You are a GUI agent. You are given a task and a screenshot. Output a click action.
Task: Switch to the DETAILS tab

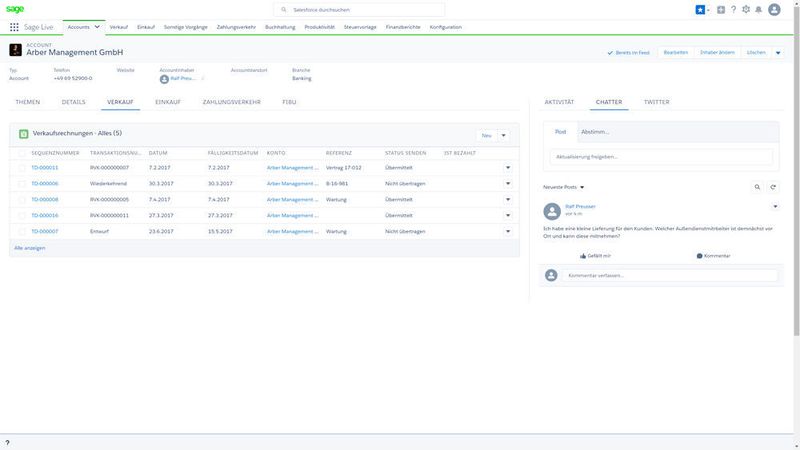tap(73, 102)
